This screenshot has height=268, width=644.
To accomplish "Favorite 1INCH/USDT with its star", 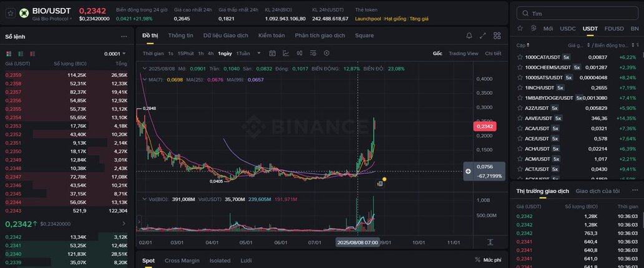I will tap(520, 87).
